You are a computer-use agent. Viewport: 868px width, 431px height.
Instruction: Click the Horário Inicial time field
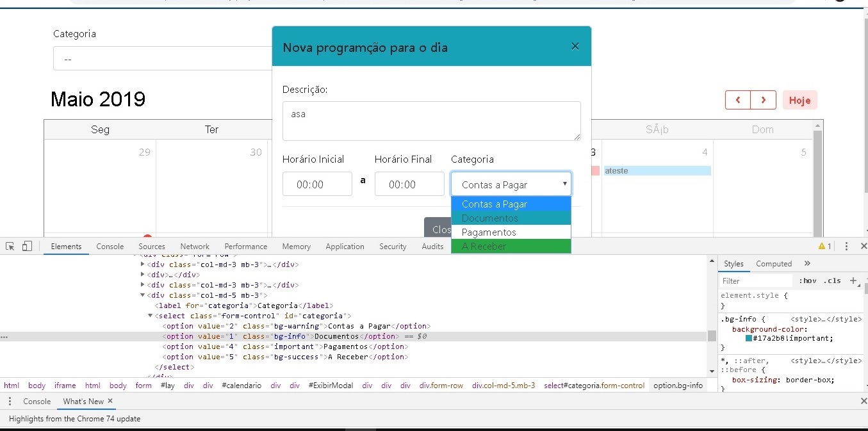click(x=317, y=184)
